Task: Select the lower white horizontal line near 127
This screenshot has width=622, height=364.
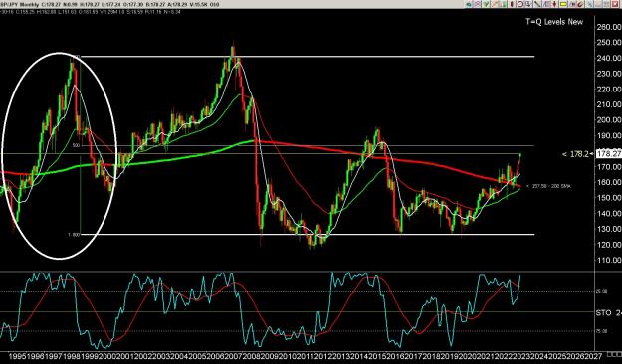Action: [x=308, y=235]
